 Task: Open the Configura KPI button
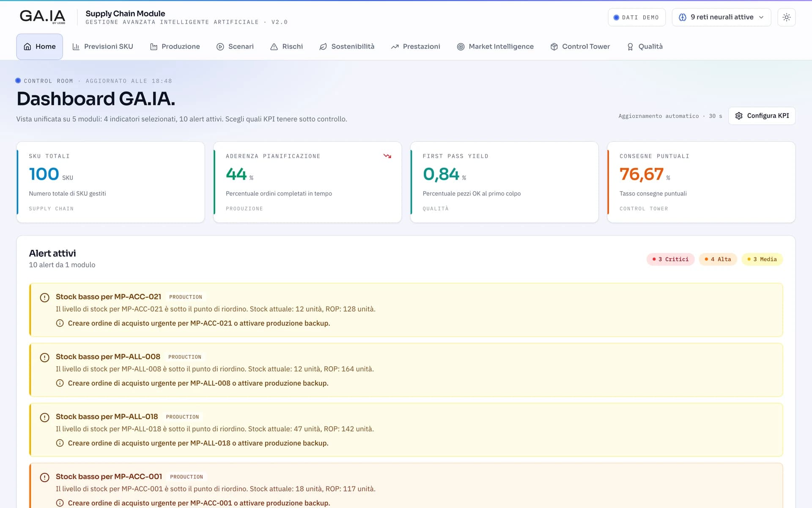pyautogui.click(x=762, y=116)
